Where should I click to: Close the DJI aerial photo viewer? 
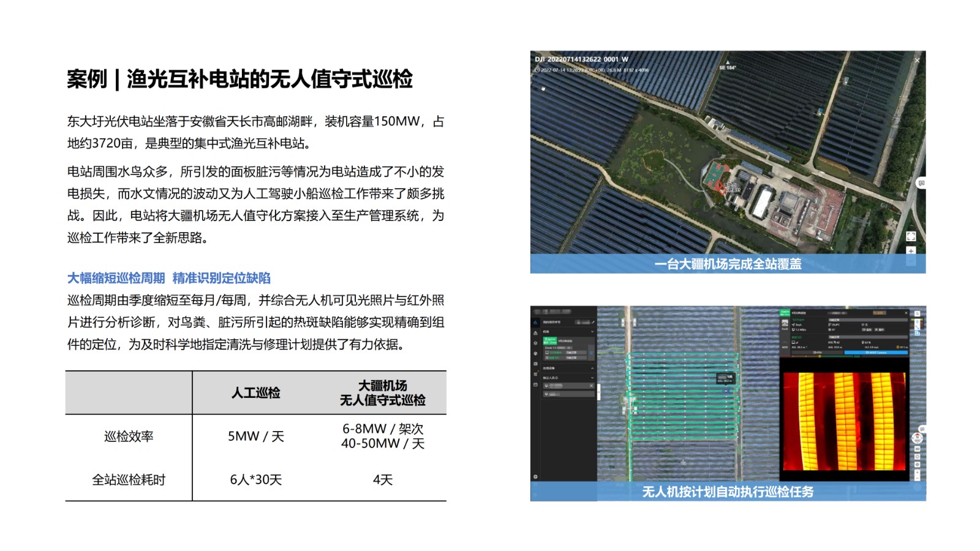point(917,60)
